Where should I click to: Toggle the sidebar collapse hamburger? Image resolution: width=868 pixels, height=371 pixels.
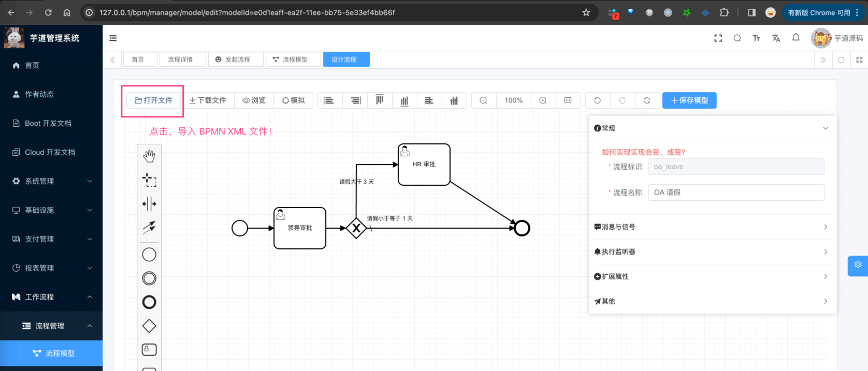113,38
